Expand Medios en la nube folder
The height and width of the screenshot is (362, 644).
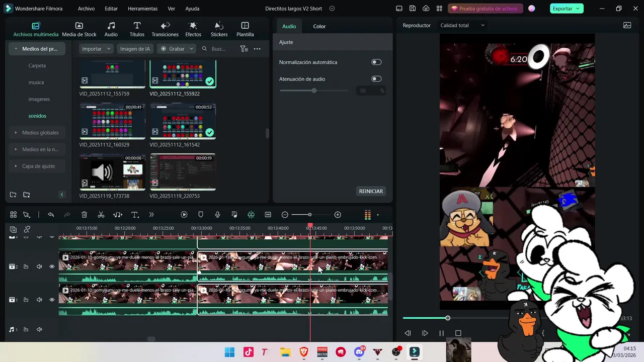point(17,149)
